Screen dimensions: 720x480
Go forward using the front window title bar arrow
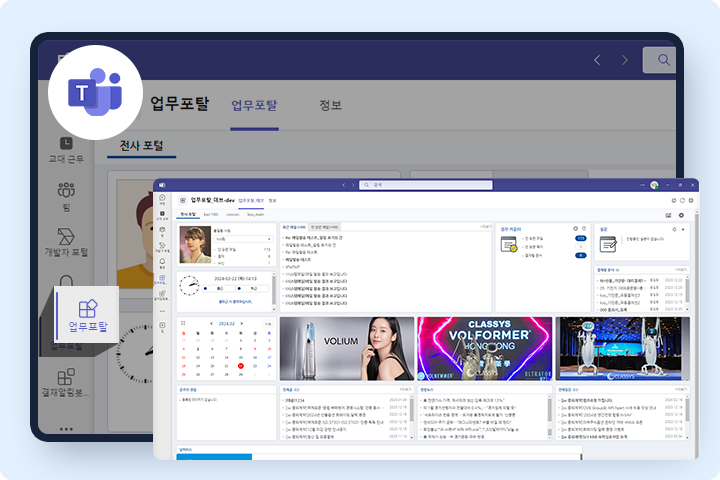(x=353, y=185)
